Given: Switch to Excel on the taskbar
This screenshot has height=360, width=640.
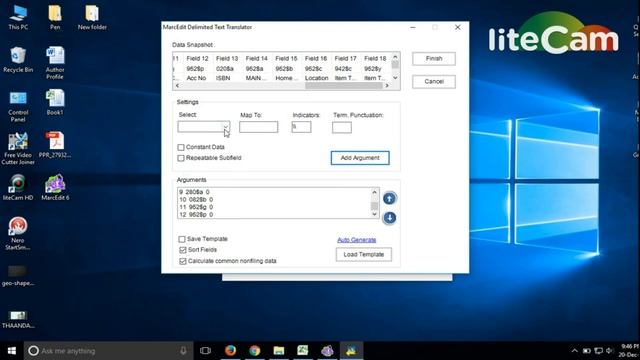Looking at the screenshot, I should coord(303,351).
